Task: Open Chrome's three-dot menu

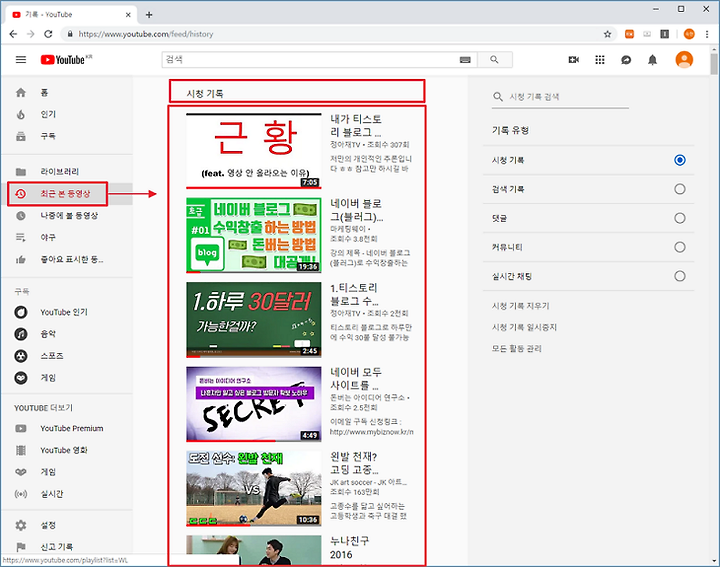Action: 707,34
